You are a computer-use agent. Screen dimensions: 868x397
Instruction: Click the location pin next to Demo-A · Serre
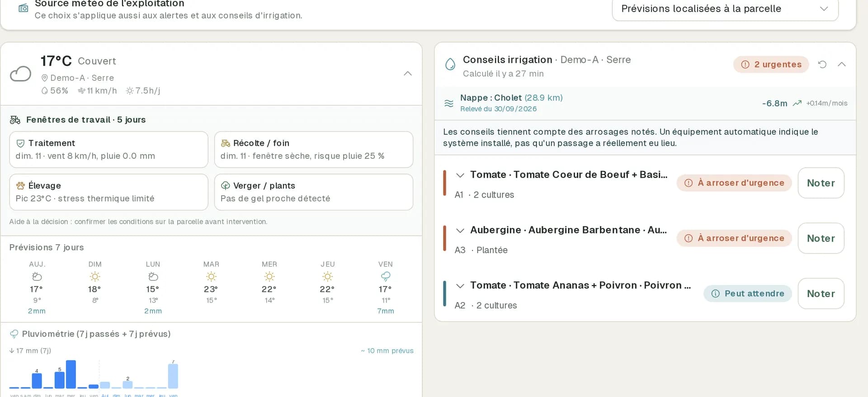[x=45, y=78]
